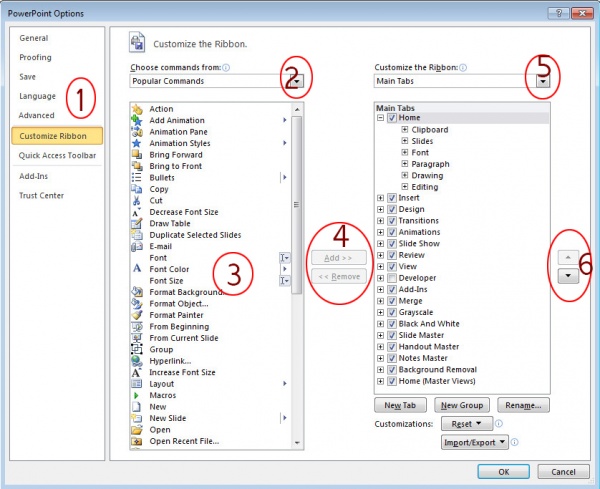Open the Import/Export dropdown

coord(475,442)
